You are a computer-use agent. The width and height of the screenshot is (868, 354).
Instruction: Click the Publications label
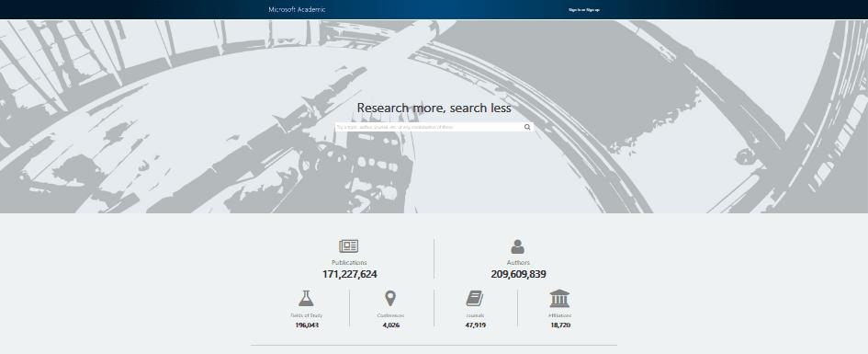(x=349, y=263)
